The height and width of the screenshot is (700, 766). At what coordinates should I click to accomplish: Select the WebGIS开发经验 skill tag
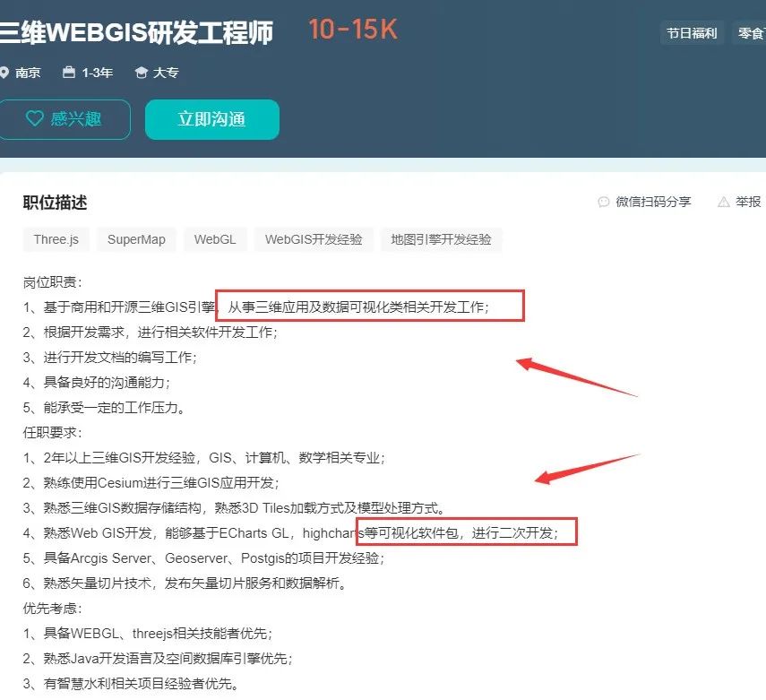click(x=314, y=239)
